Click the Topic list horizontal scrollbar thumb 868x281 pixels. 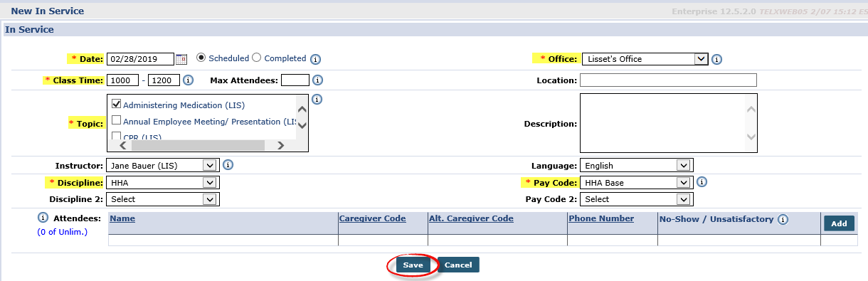198,145
